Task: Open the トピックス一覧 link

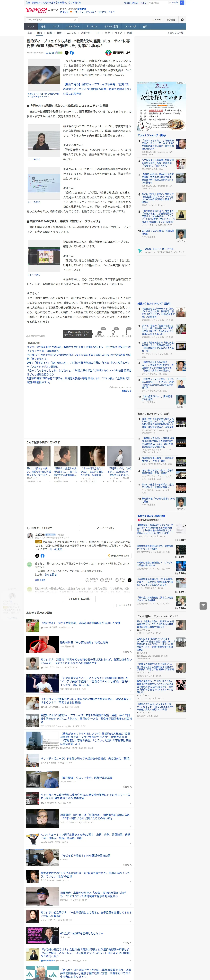Action: pyautogui.click(x=175, y=33)
